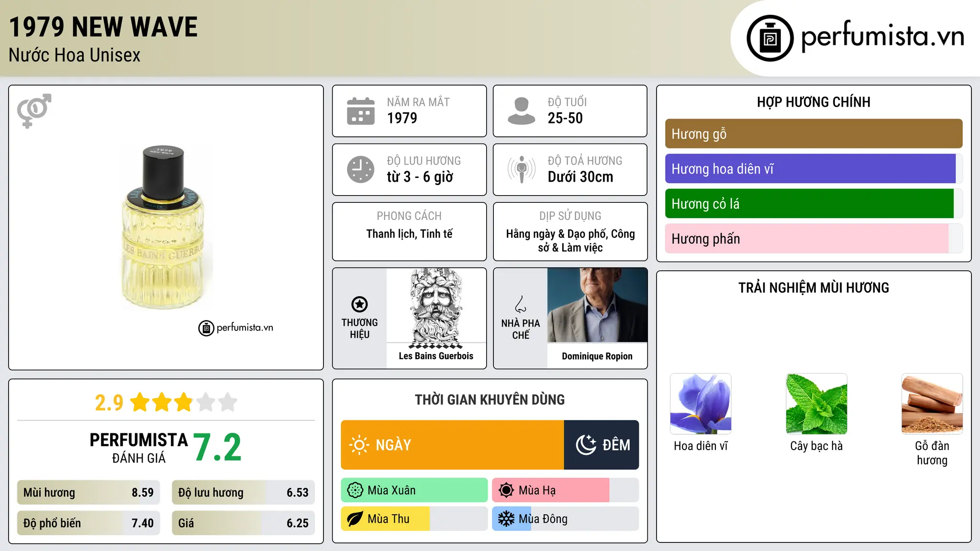980x551 pixels.
Task: Click the Les Bains Guerbois brand name
Action: click(x=436, y=356)
